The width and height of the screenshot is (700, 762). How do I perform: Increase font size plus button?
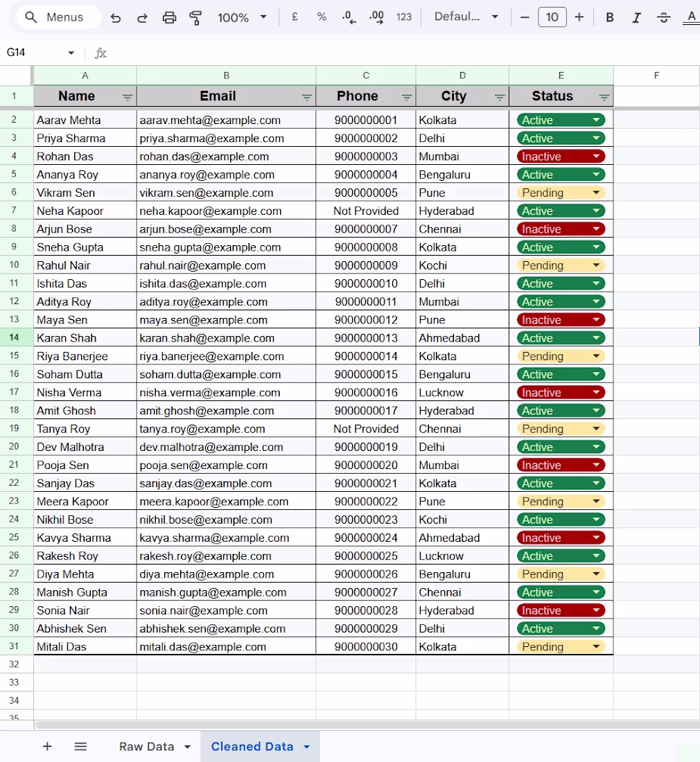[579, 17]
